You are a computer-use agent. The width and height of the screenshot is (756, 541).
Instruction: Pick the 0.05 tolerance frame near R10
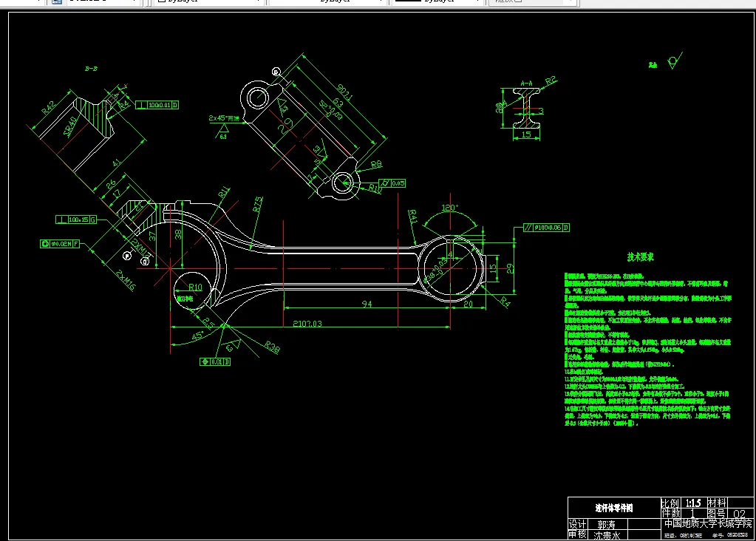(392, 183)
